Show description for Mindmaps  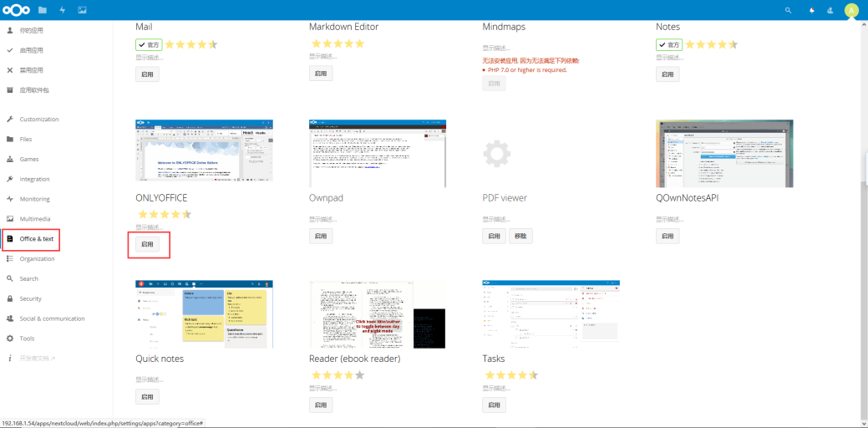[496, 48]
